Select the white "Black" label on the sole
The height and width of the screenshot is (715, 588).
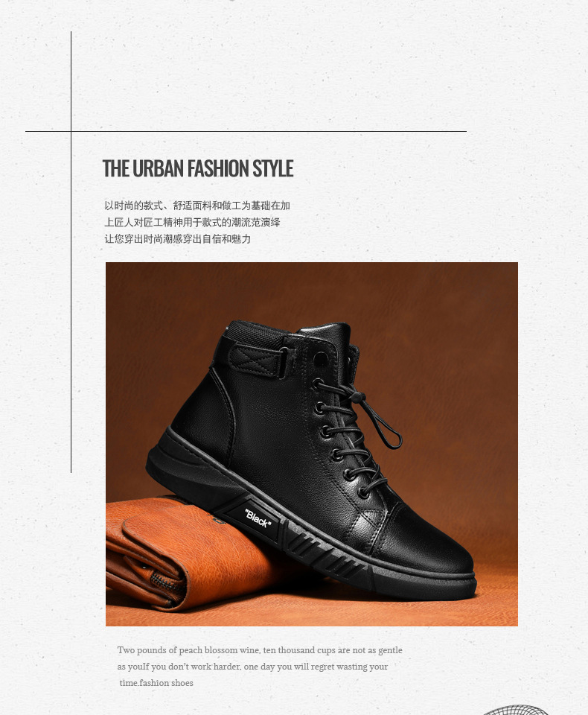pyautogui.click(x=258, y=518)
